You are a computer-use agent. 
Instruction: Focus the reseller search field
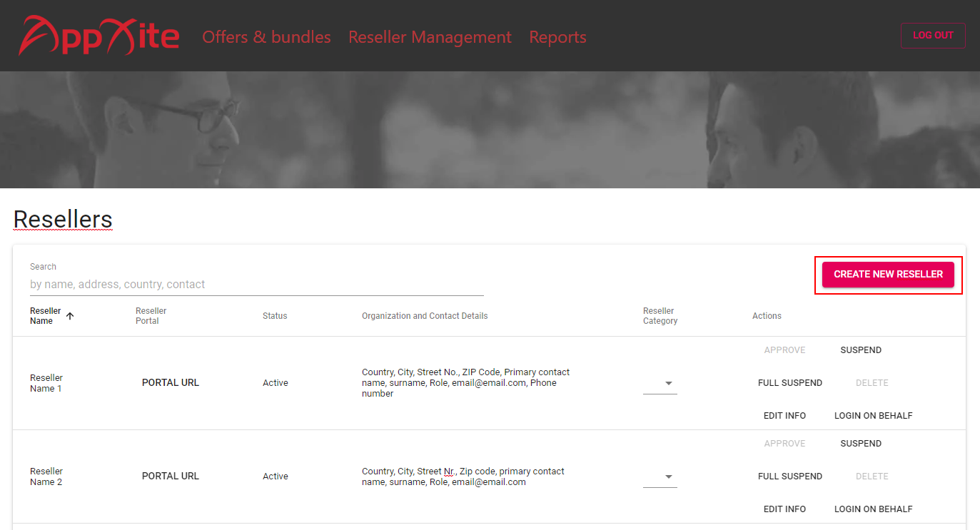click(x=257, y=285)
